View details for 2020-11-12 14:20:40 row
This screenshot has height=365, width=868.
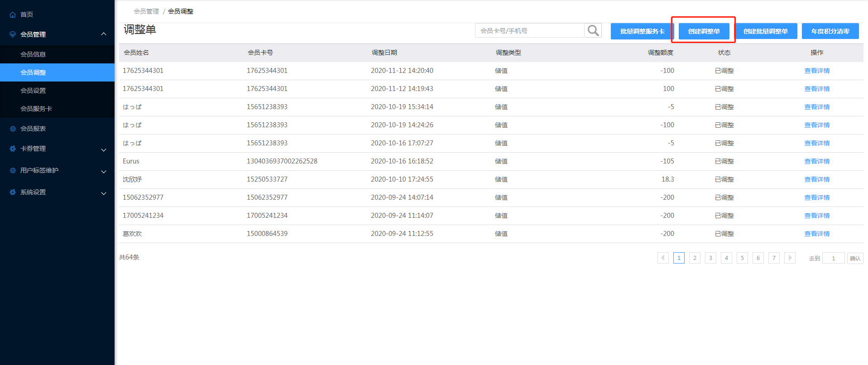817,71
